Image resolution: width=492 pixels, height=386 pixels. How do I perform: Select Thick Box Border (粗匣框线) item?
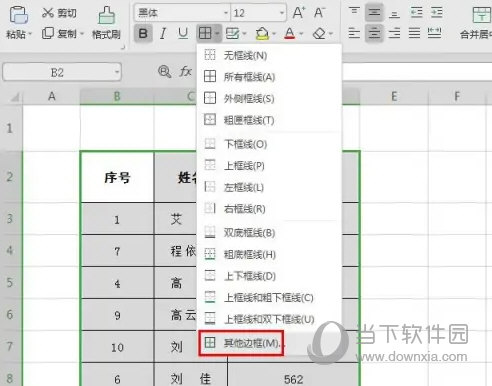coord(269,120)
